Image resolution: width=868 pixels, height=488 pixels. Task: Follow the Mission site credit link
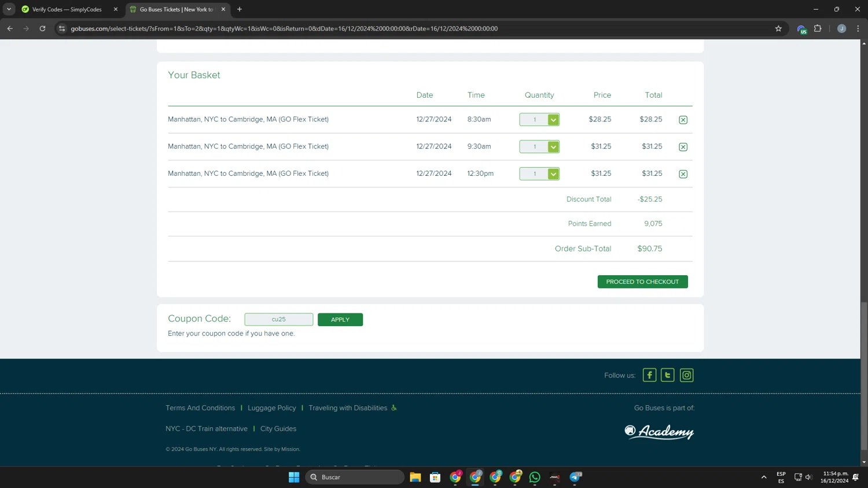point(290,449)
